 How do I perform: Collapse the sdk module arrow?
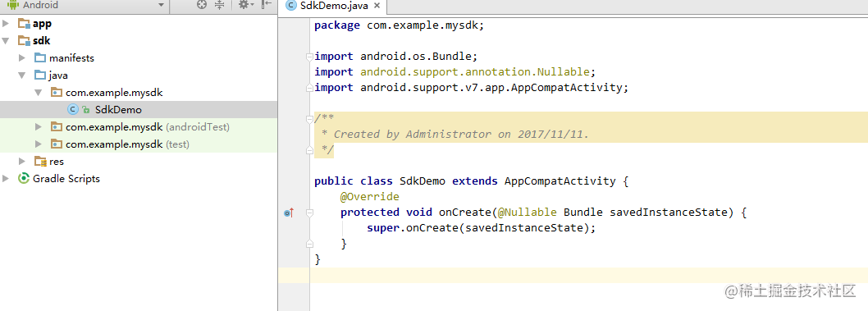click(6, 41)
